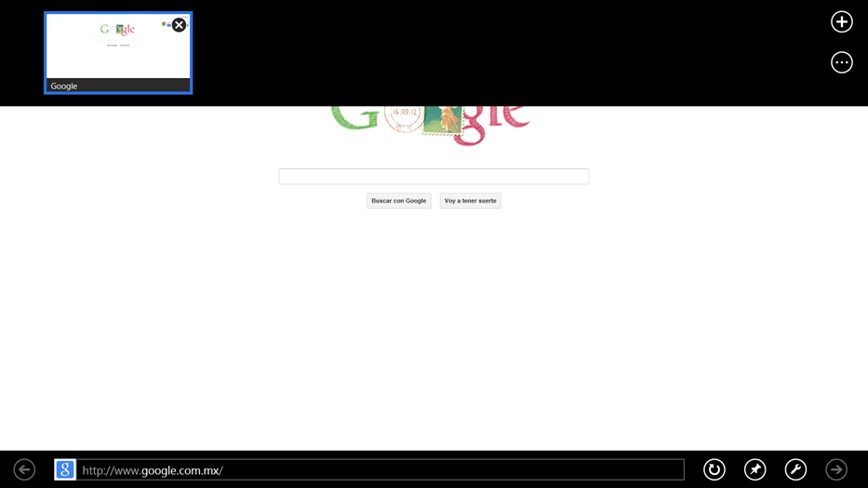Click blank page area below the search buttons
Screen dimensions: 868x488
pyautogui.click(x=434, y=325)
